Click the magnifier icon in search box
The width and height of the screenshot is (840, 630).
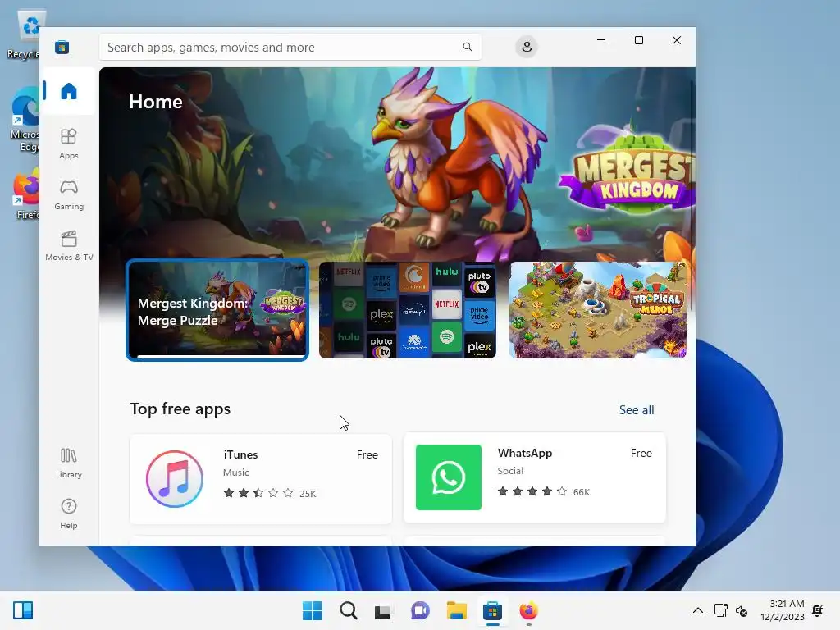[467, 47]
